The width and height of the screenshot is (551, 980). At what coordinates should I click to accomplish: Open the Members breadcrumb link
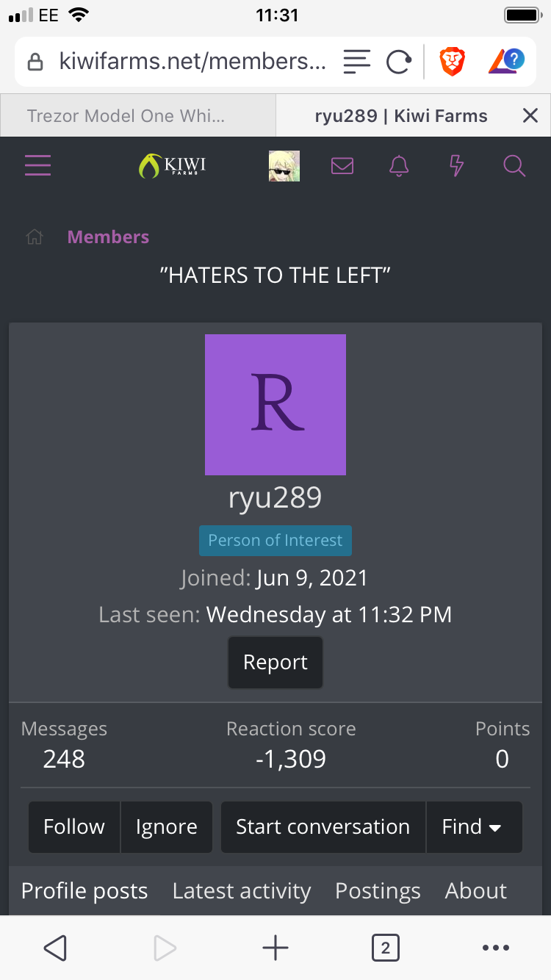[108, 237]
